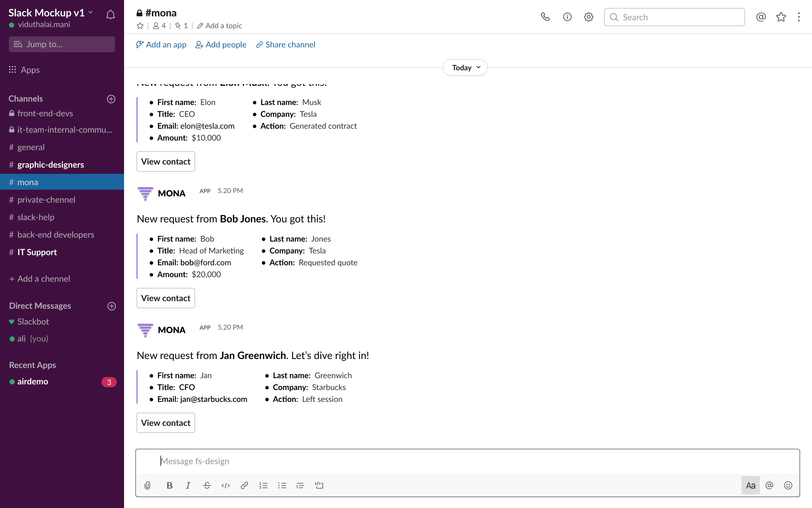Toggle italic formatting in composer
This screenshot has width=812, height=508.
[188, 485]
